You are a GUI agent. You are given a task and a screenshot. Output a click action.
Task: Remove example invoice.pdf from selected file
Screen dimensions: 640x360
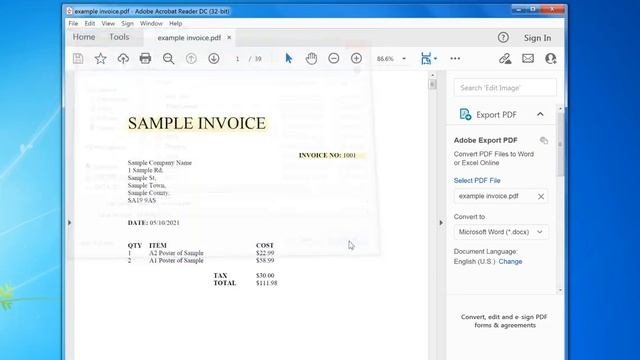click(x=541, y=196)
